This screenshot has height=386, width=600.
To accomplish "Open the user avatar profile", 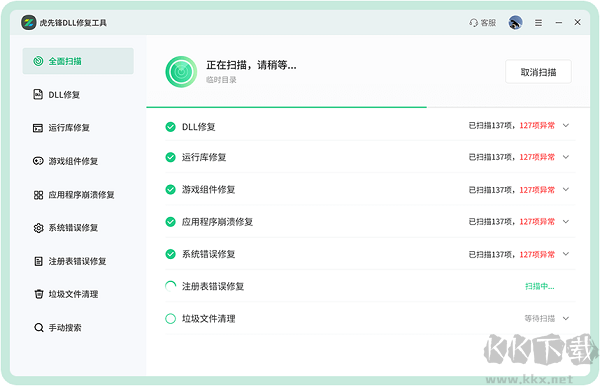I will click(x=515, y=23).
